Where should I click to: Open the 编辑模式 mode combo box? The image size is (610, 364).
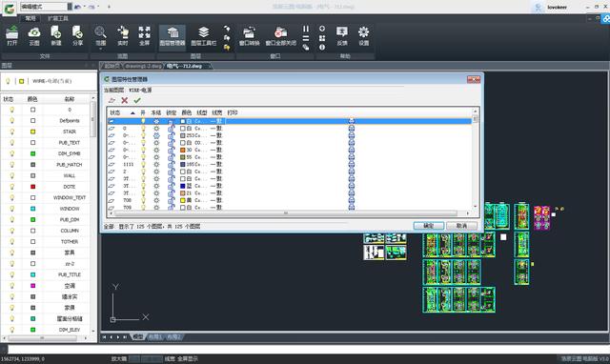coord(46,7)
